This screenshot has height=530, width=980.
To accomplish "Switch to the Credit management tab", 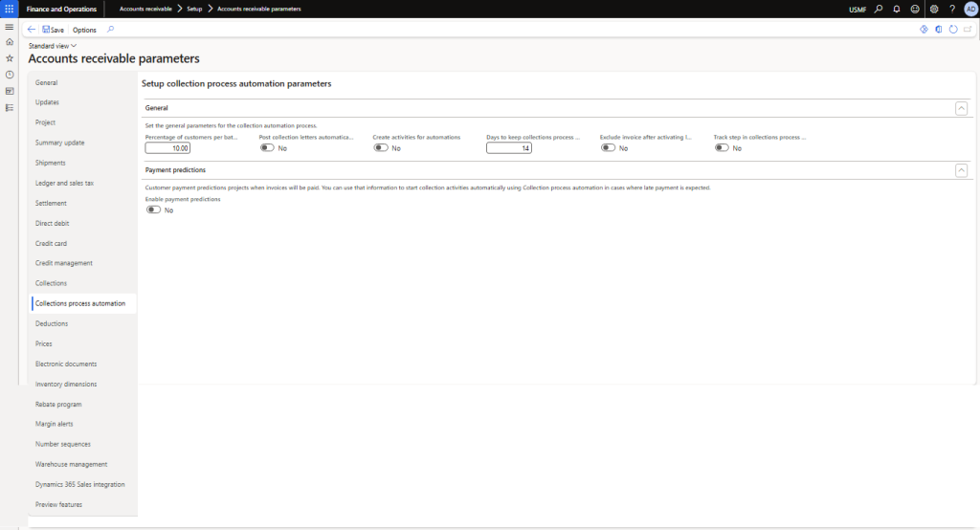I will (x=63, y=263).
